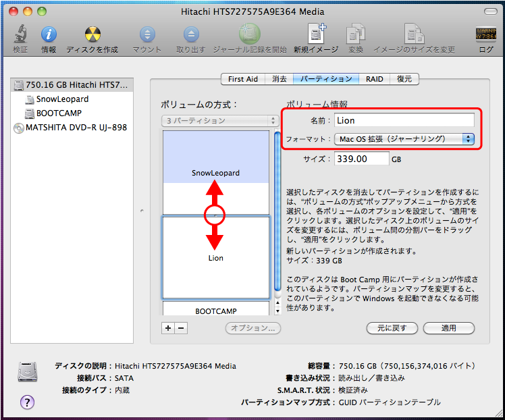This screenshot has width=505, height=420.
Task: Select the 750.16 GB Hitachi disk in sidebar
Action: click(72, 84)
